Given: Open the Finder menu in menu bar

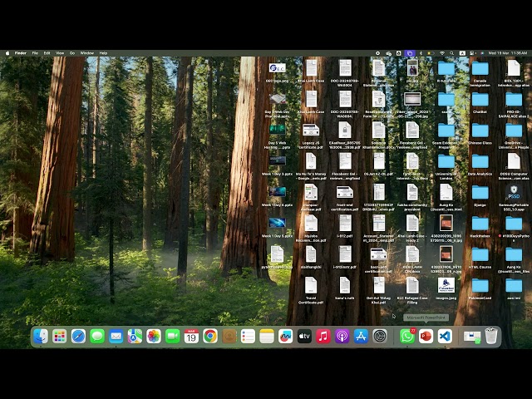Looking at the screenshot, I should point(20,53).
